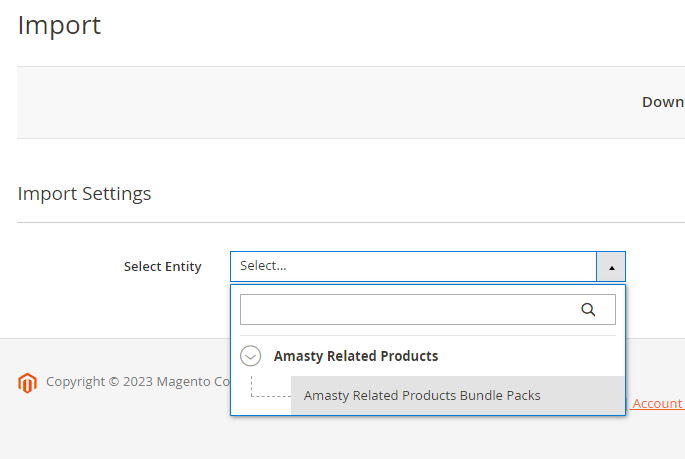Click the Copyright 2023 Magento footer text
Screen dimensions: 685x459
(138, 382)
